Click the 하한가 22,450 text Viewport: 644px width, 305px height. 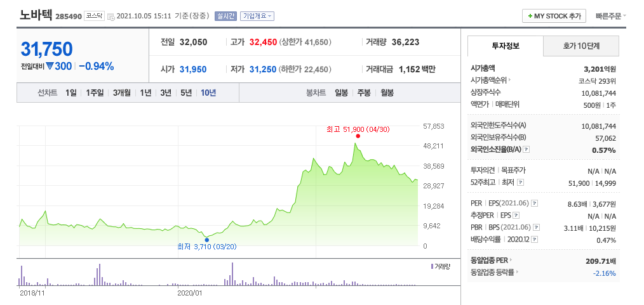pos(305,70)
